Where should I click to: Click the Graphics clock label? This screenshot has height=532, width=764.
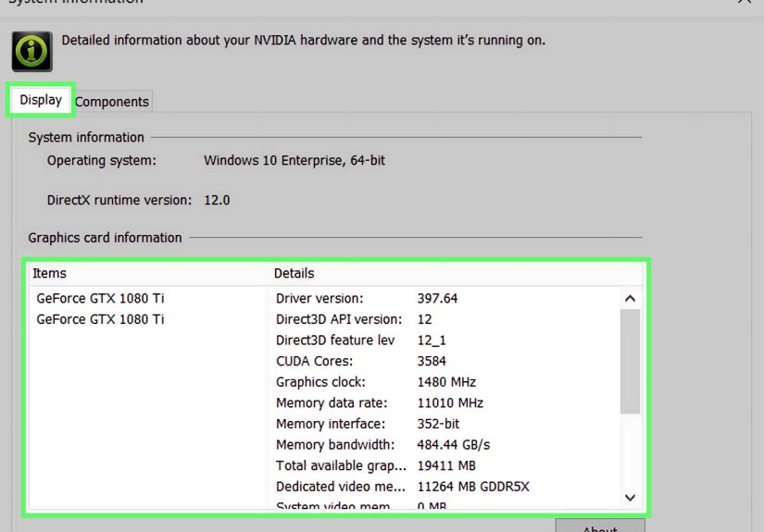[x=320, y=382]
